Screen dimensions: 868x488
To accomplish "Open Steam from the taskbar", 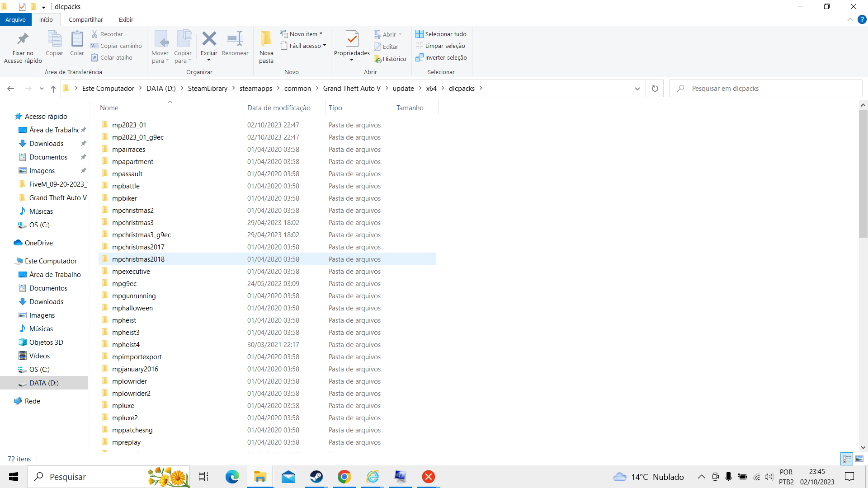I will [x=316, y=477].
